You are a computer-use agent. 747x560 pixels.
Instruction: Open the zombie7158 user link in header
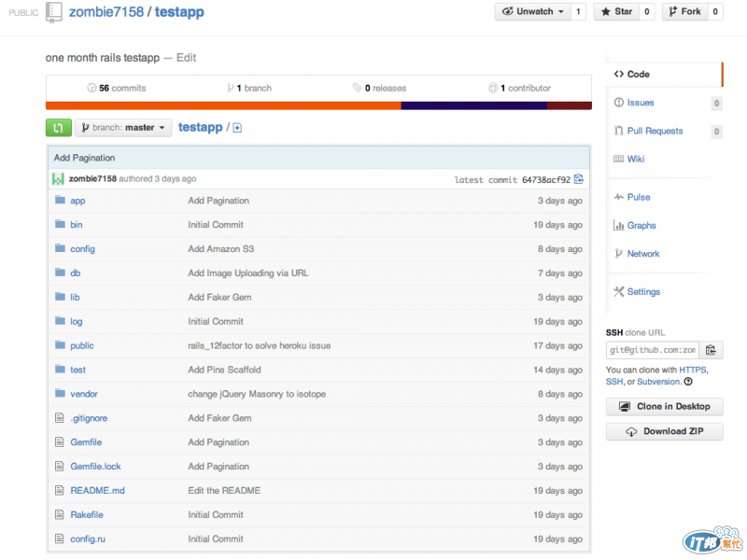(x=106, y=12)
